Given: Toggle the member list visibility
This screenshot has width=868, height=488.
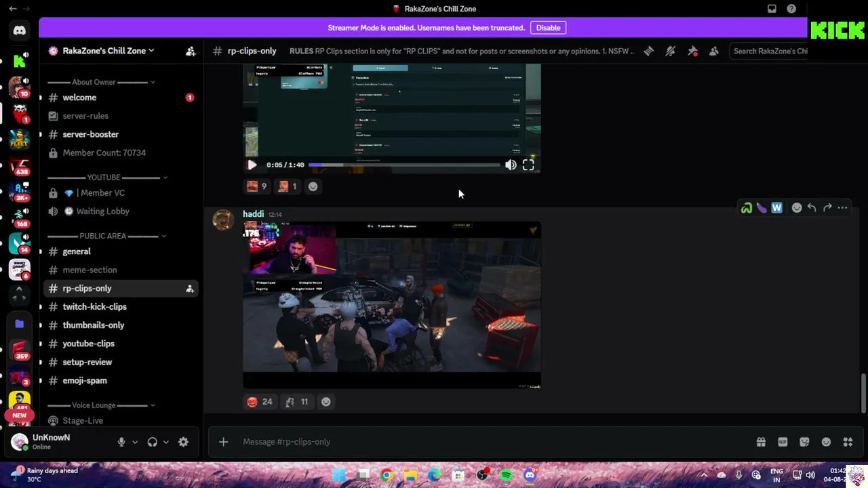Looking at the screenshot, I should [x=714, y=51].
